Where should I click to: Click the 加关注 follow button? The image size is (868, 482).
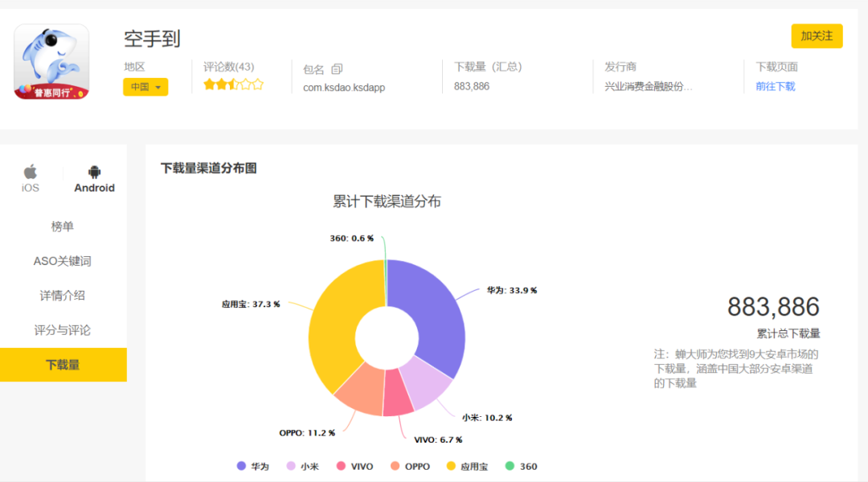click(x=817, y=36)
